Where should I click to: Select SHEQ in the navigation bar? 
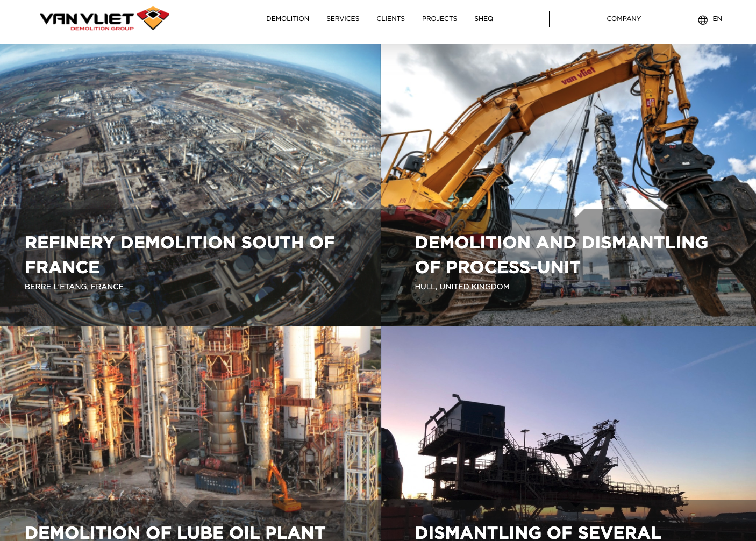pyautogui.click(x=483, y=19)
